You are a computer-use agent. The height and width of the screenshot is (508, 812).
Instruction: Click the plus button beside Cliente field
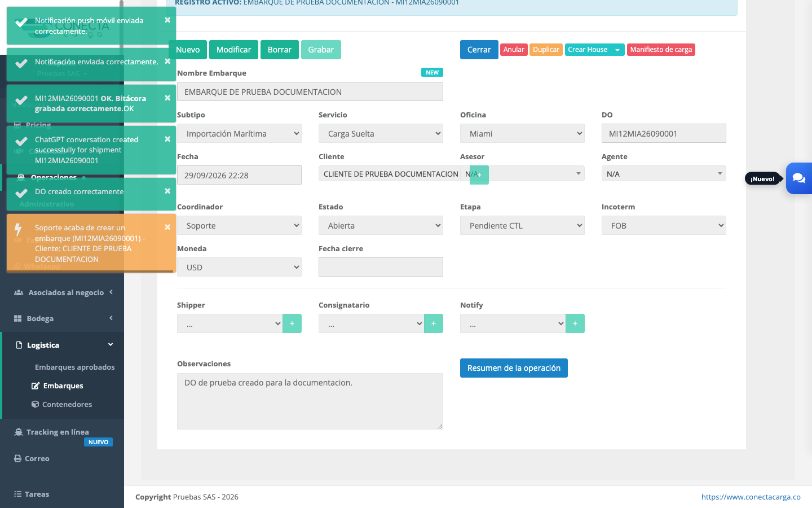tap(479, 175)
